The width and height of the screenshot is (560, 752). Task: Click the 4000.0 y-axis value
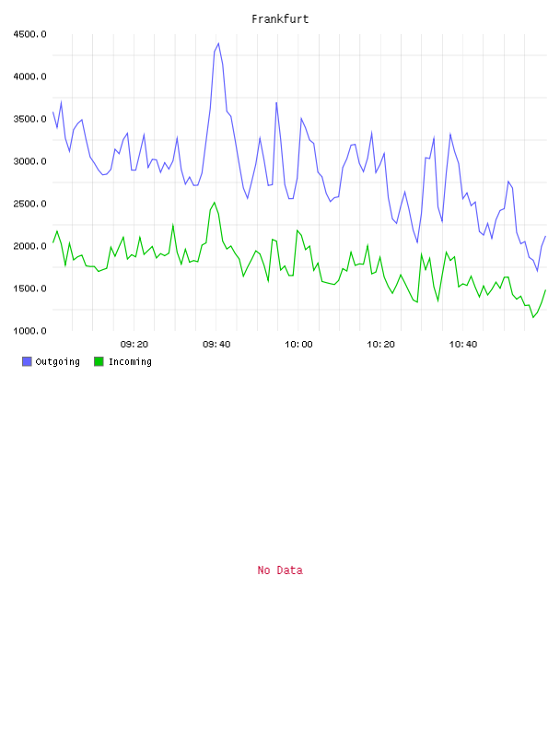pos(29,76)
